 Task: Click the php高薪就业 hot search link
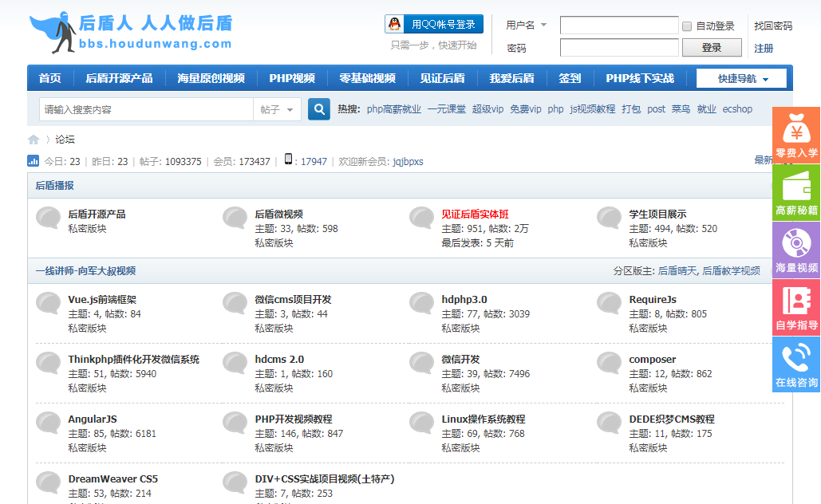pyautogui.click(x=394, y=109)
